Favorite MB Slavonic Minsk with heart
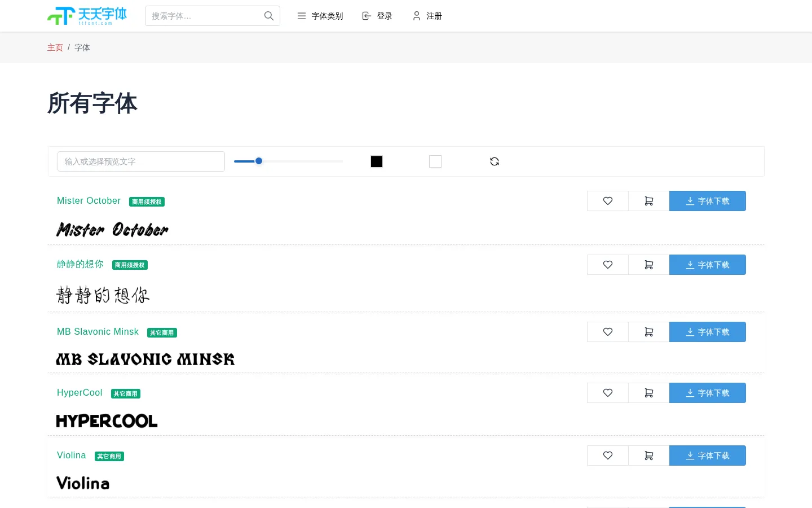The height and width of the screenshot is (508, 812). (608, 332)
